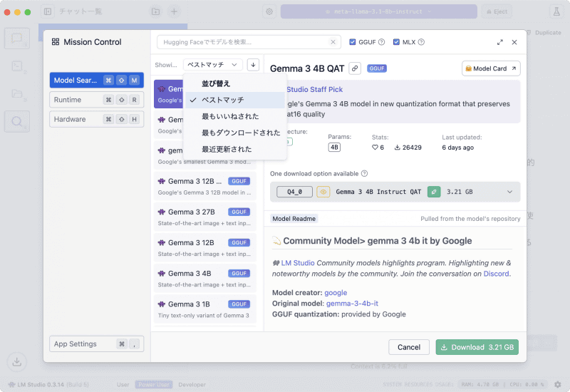570x392 pixels.
Task: Select Developer mode in status bar
Action: 192,384
